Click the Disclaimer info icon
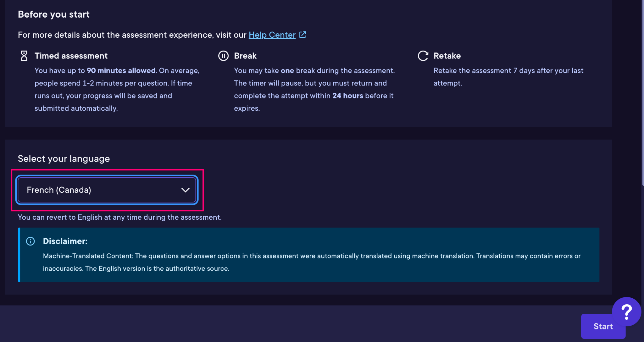This screenshot has width=644, height=342. click(x=31, y=241)
